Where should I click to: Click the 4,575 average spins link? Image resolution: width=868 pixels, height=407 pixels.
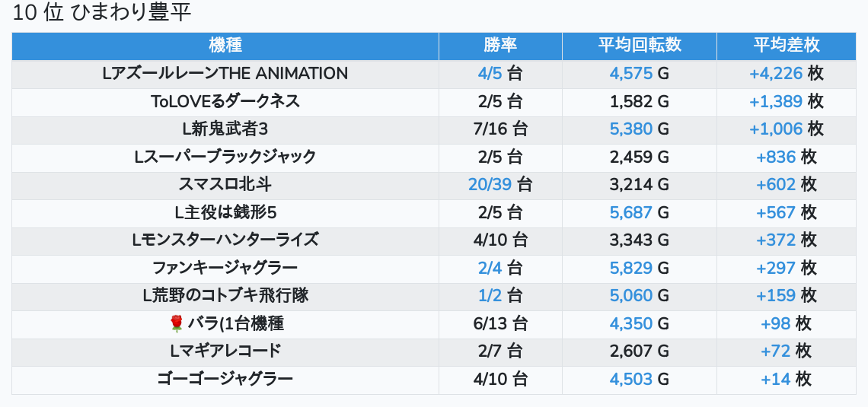coord(631,74)
